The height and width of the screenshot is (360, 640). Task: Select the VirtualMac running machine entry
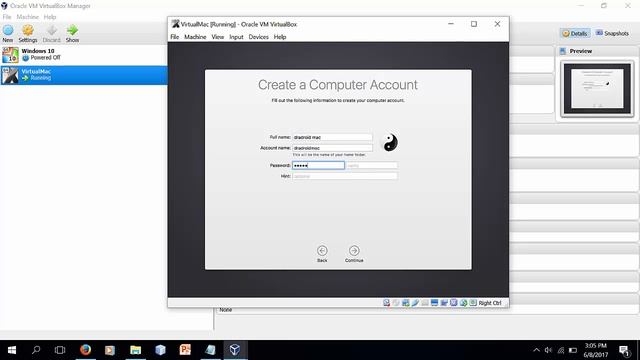[84, 75]
